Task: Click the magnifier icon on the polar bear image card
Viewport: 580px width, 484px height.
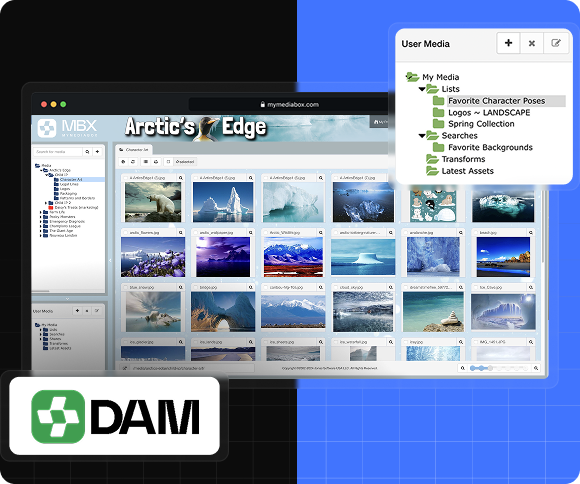Action: click(181, 178)
